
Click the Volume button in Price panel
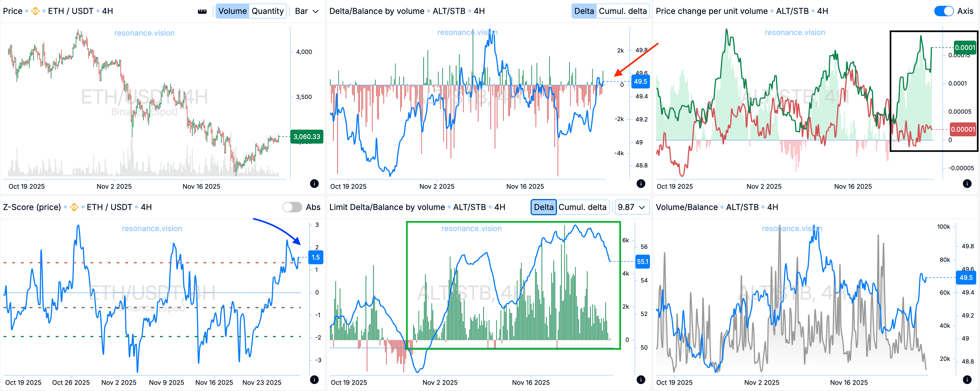pyautogui.click(x=232, y=11)
